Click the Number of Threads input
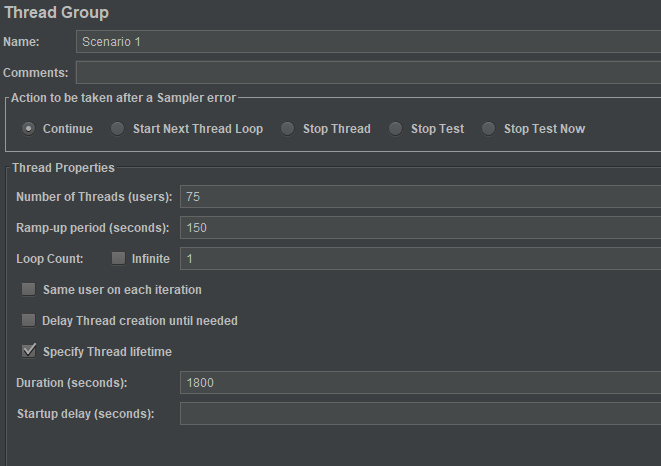The image size is (661, 466). (x=420, y=196)
